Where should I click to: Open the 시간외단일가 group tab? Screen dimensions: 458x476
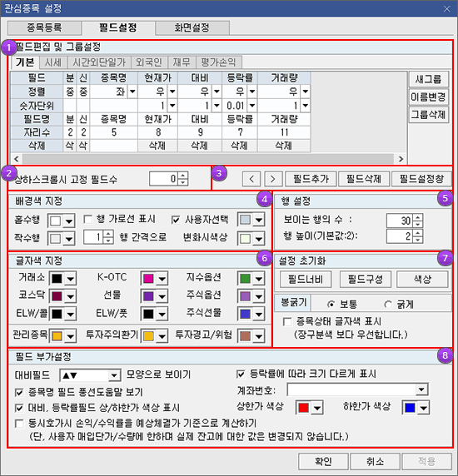click(x=99, y=62)
